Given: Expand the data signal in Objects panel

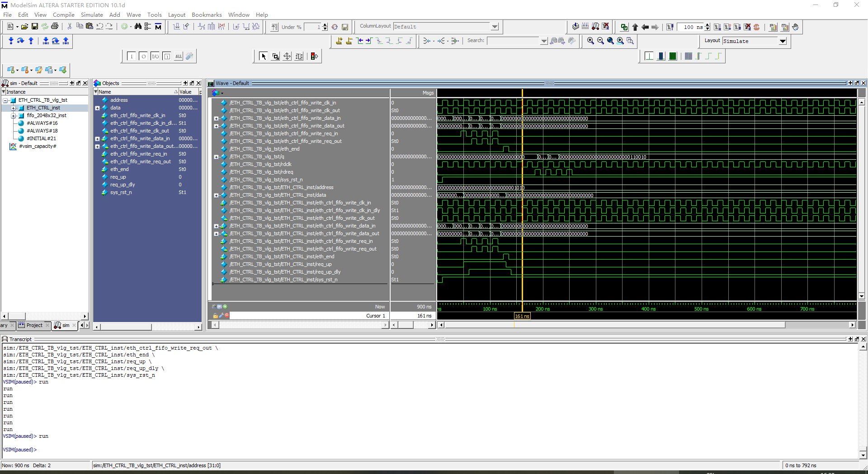Looking at the screenshot, I should click(x=97, y=108).
